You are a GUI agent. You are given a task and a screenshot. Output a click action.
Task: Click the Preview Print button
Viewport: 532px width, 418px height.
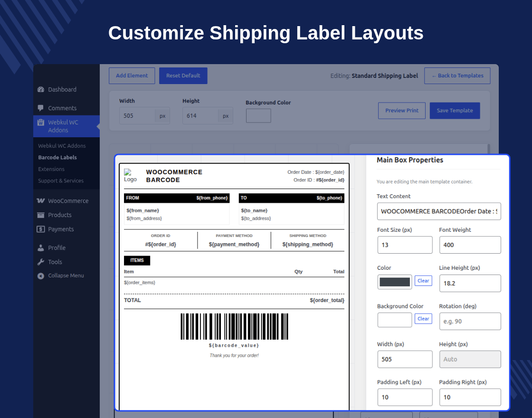[x=402, y=111]
